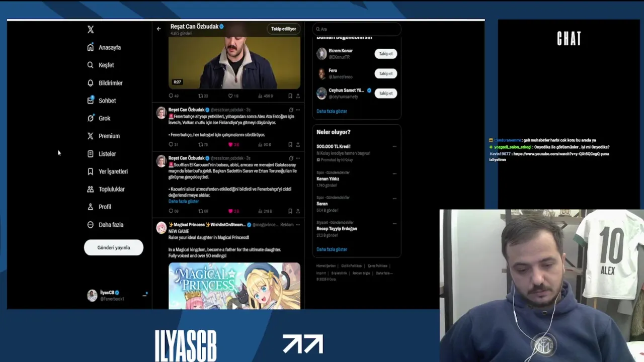The height and width of the screenshot is (362, 644).
Task: Repost the Alex Ata Erdoğan tweet showing 75
Action: [200, 144]
